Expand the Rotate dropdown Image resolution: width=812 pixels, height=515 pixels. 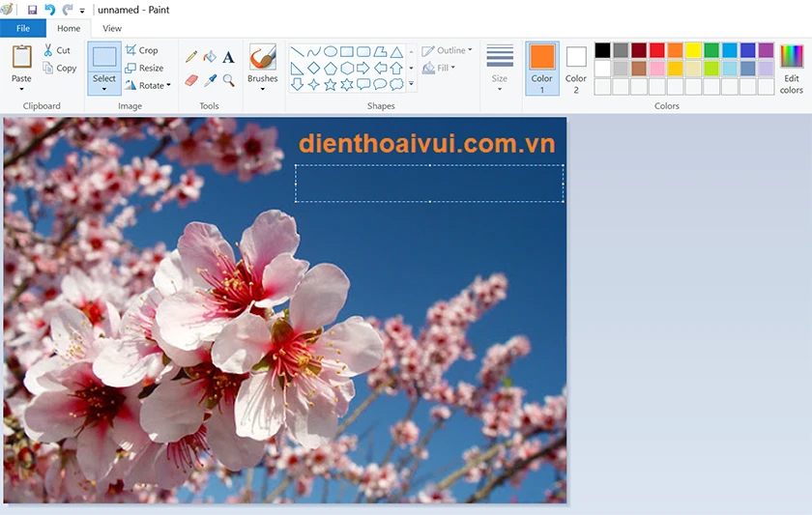[x=169, y=85]
